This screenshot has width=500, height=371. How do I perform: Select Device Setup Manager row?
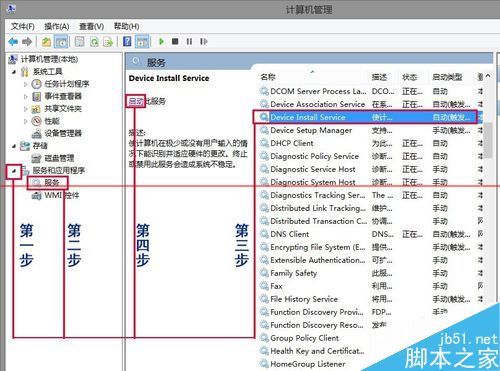(370, 130)
